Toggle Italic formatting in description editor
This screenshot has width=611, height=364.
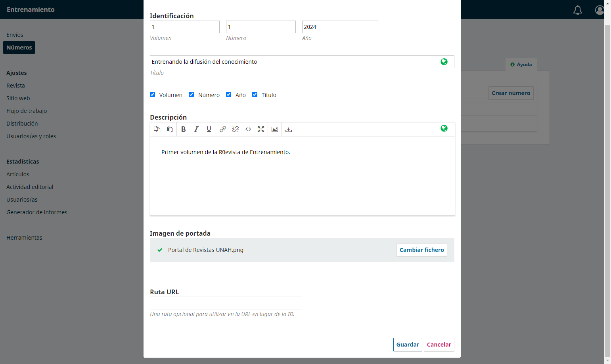(x=196, y=129)
